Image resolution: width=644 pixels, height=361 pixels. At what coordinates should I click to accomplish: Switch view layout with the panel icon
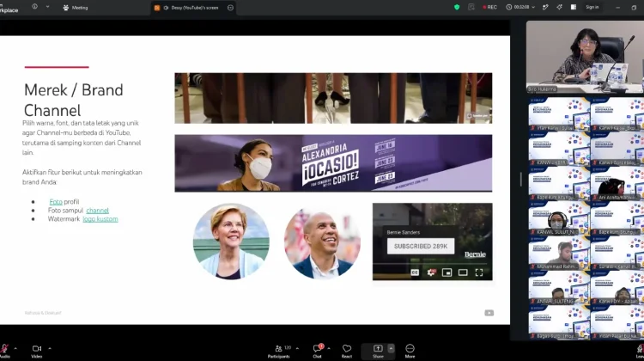tap(574, 7)
